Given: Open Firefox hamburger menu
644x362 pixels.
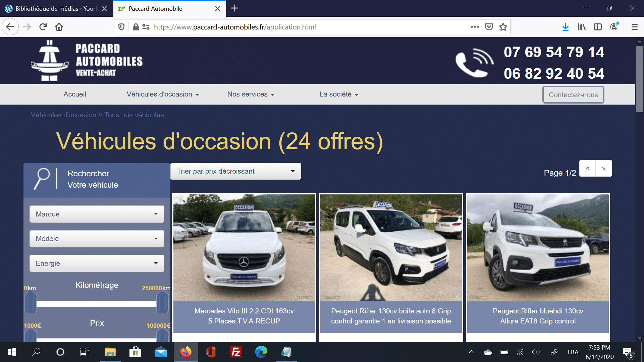Looking at the screenshot, I should pyautogui.click(x=634, y=27).
